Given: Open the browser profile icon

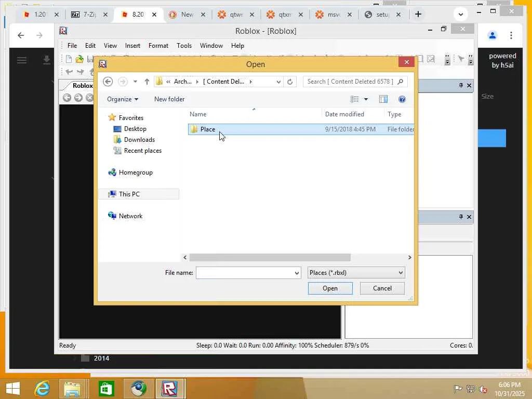Looking at the screenshot, I should (x=493, y=35).
